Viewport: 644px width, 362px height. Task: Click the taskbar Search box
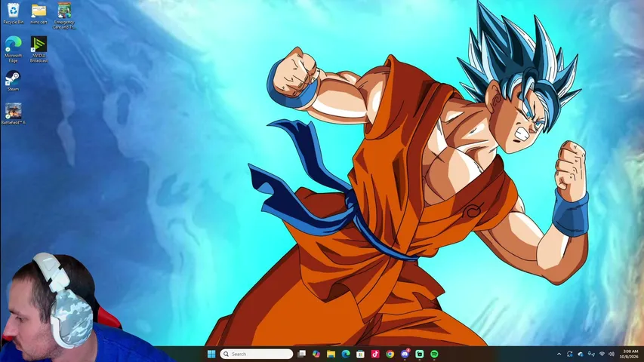[256, 354]
